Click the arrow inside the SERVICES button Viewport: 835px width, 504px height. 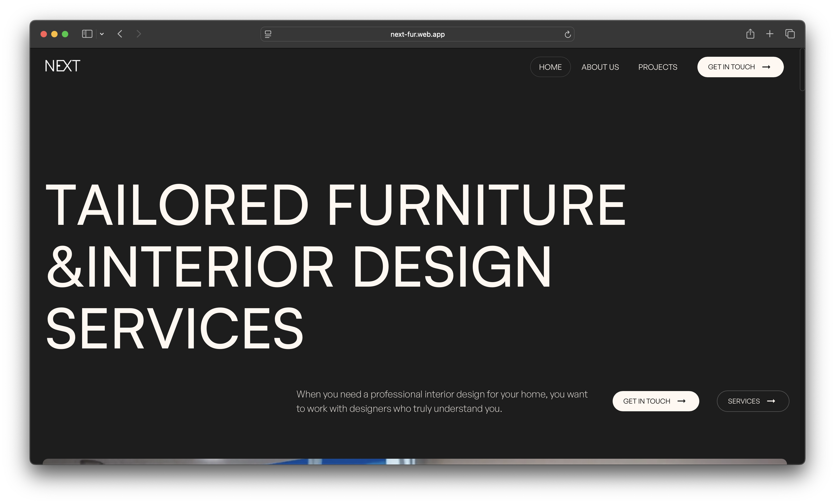point(771,401)
